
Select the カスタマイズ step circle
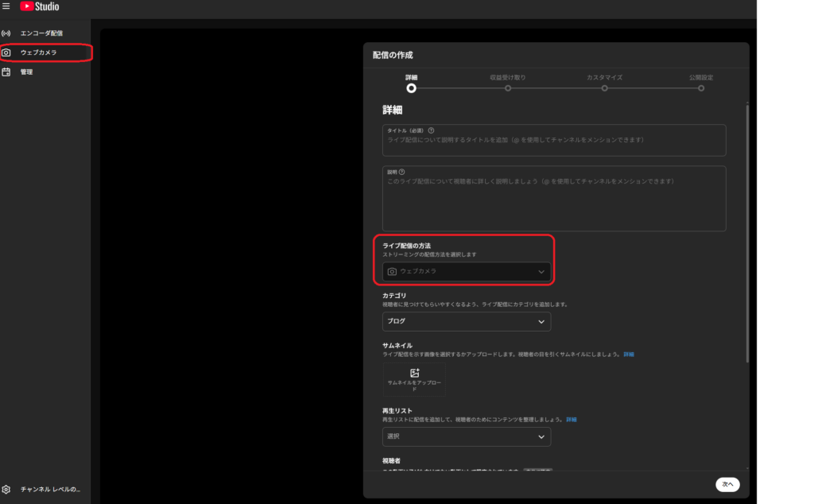point(604,88)
